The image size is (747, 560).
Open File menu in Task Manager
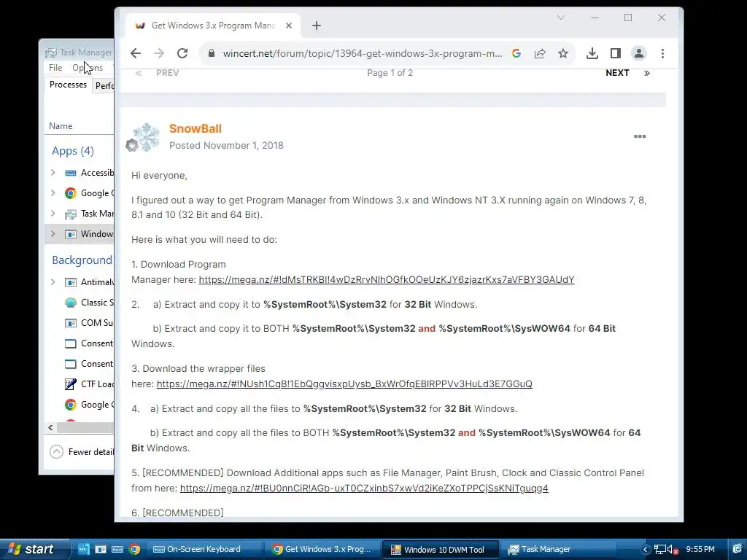55,68
